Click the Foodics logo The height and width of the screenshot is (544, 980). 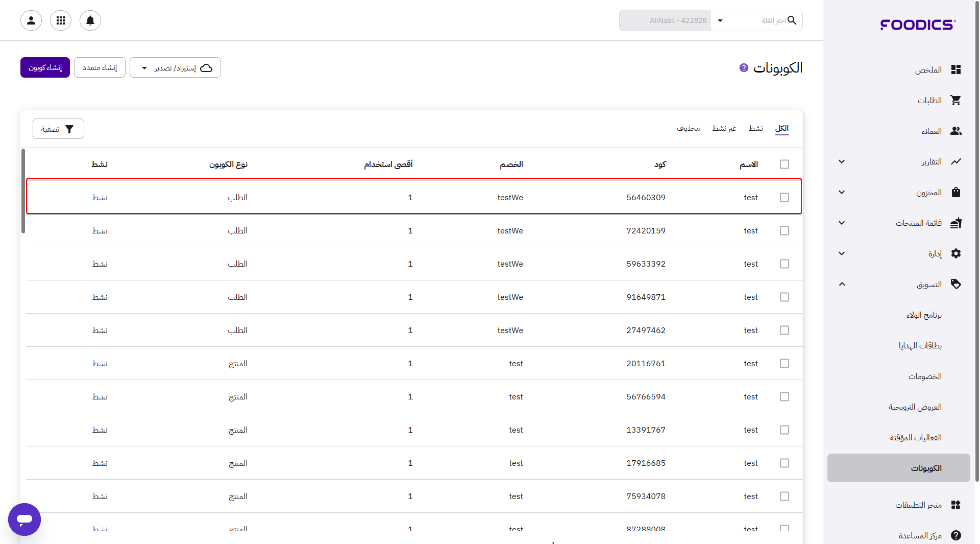click(x=918, y=25)
